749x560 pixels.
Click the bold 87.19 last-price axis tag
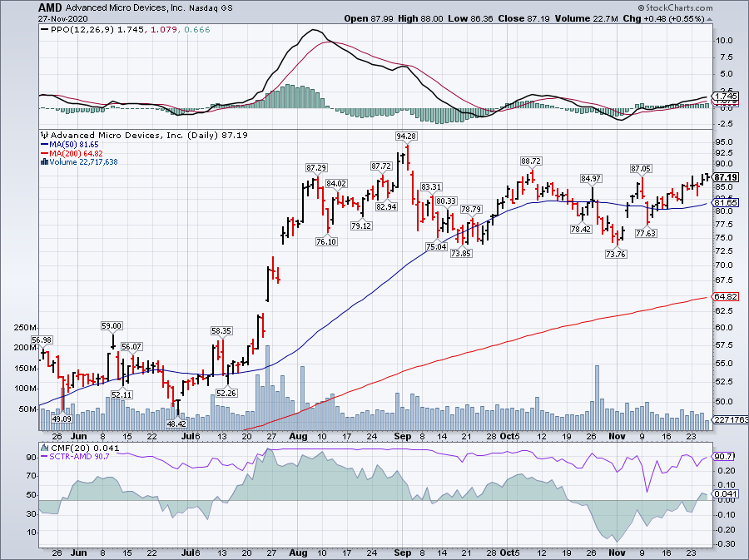[x=726, y=177]
